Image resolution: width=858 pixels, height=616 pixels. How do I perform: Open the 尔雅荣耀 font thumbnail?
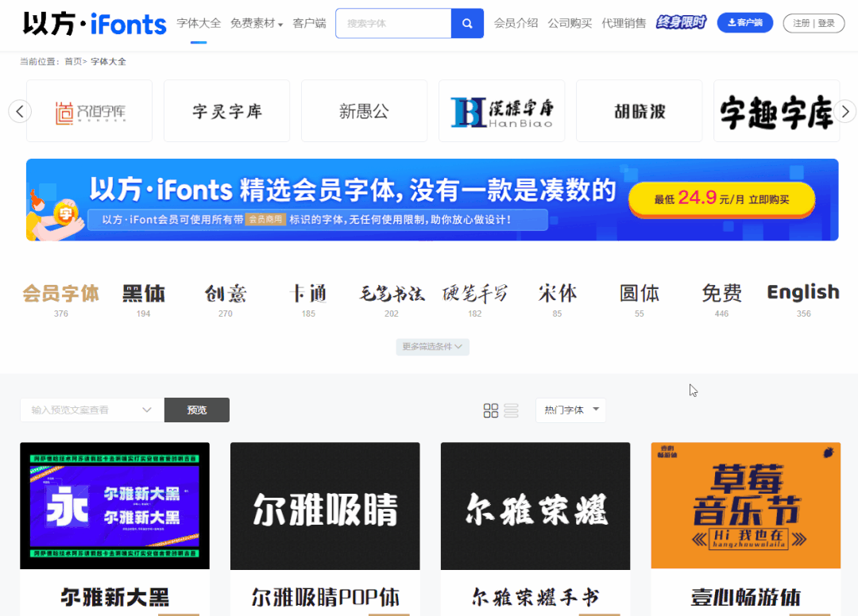(x=535, y=506)
